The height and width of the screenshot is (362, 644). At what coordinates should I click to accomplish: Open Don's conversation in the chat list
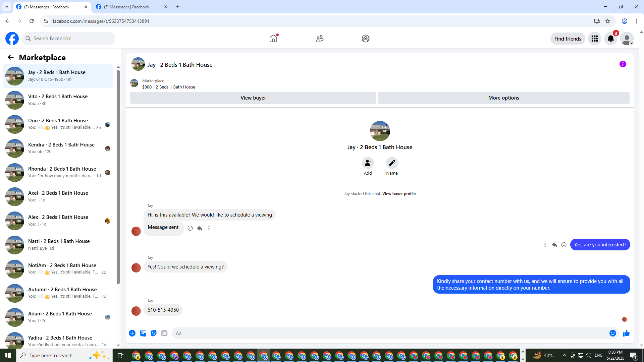coord(58,124)
